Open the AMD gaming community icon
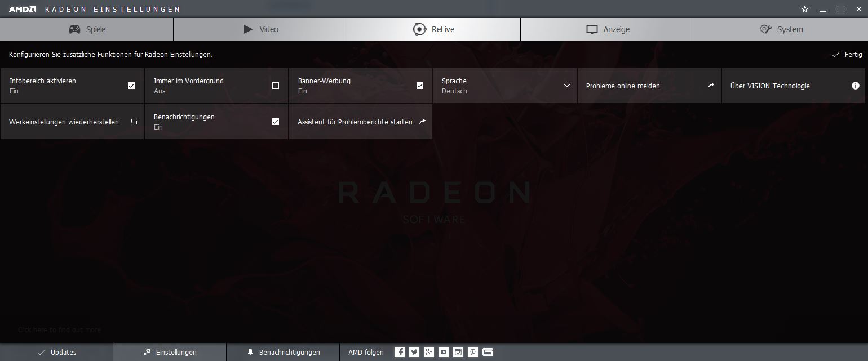 point(488,352)
